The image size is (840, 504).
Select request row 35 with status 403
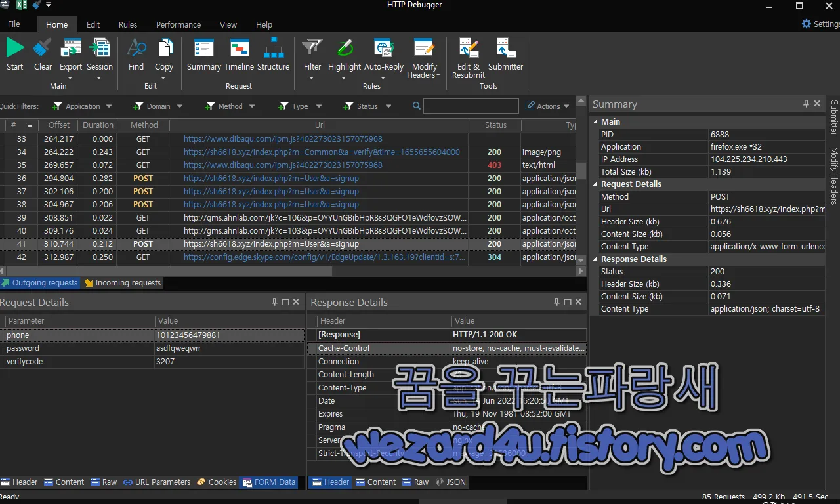287,165
